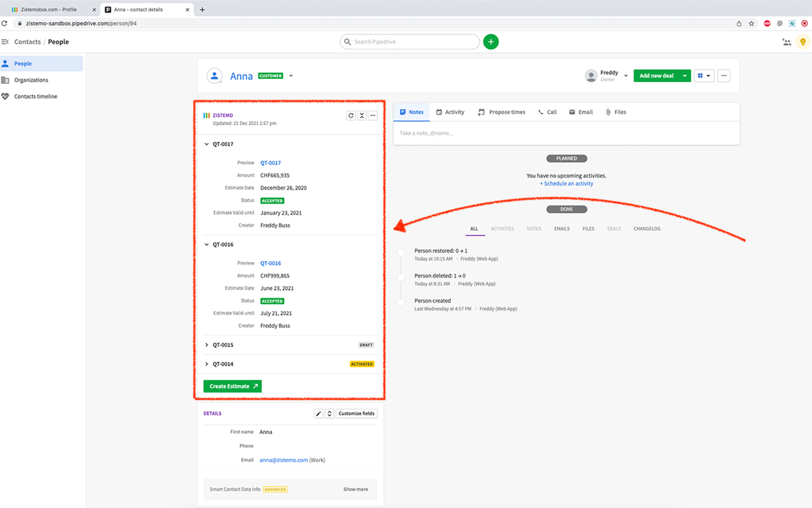
Task: Click the Contacts breadcrumb
Action: click(28, 42)
